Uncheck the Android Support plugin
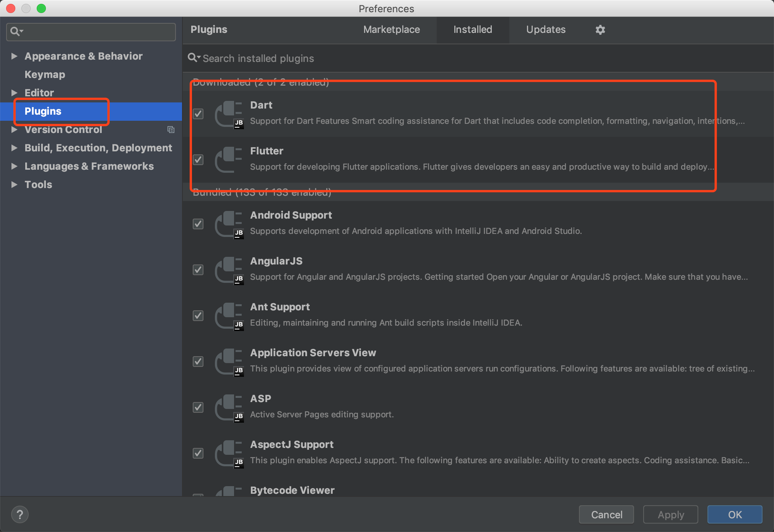774x532 pixels. pos(198,224)
